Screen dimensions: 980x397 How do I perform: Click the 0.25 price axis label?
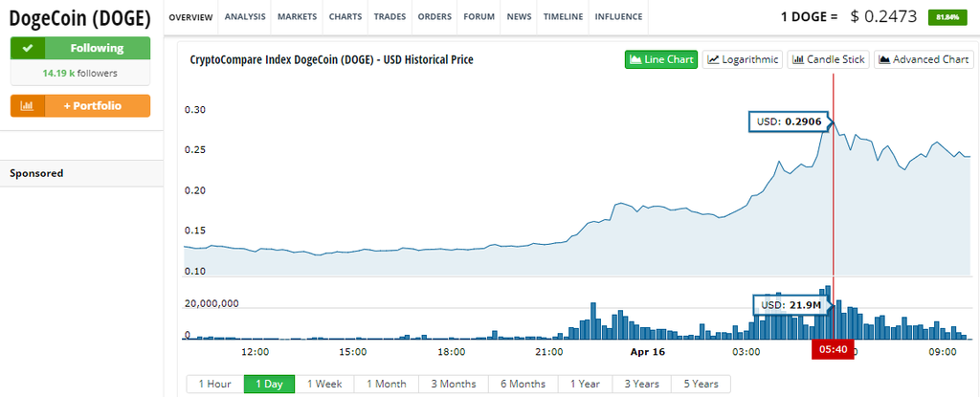click(195, 150)
